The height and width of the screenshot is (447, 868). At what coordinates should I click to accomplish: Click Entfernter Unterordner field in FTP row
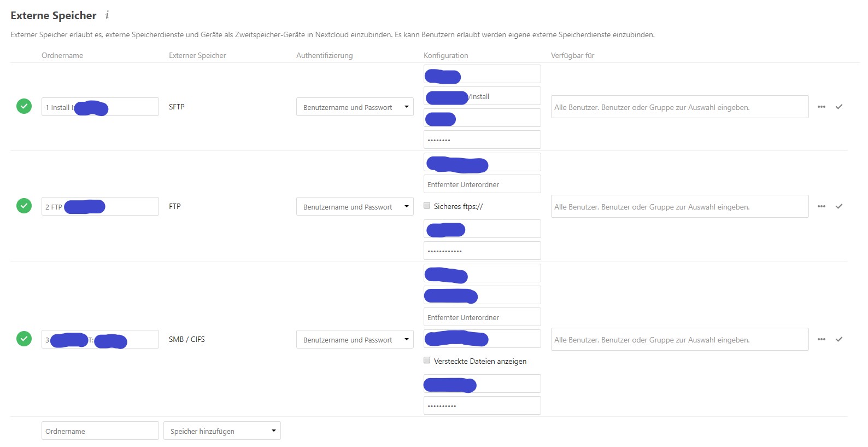click(x=482, y=184)
